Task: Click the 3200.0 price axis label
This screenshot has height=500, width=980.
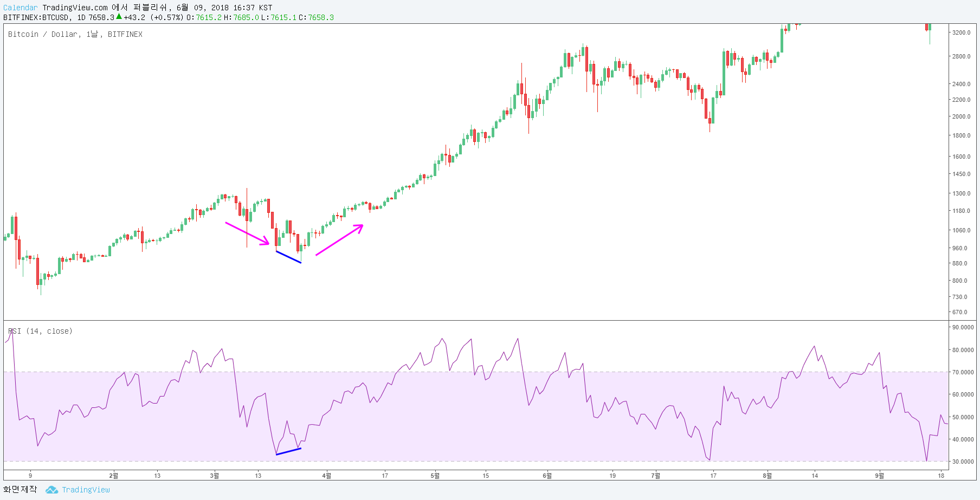Action: pyautogui.click(x=962, y=33)
